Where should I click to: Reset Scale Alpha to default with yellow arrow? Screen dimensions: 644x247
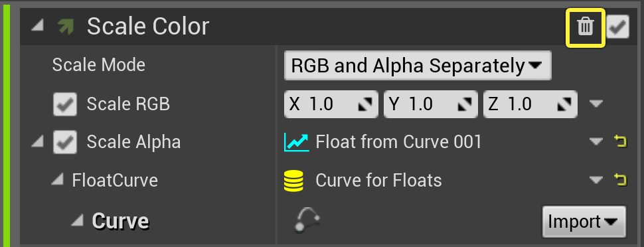621,142
